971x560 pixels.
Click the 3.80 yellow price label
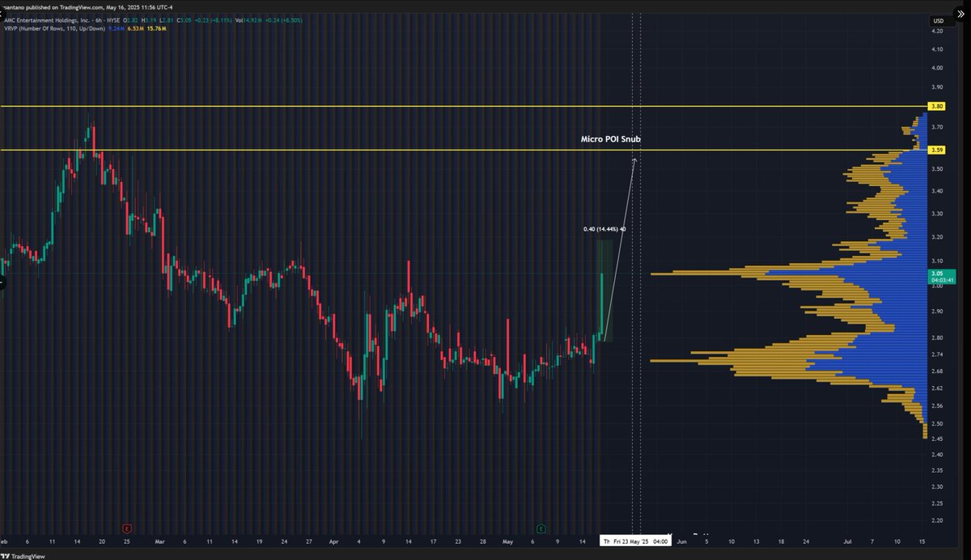937,106
